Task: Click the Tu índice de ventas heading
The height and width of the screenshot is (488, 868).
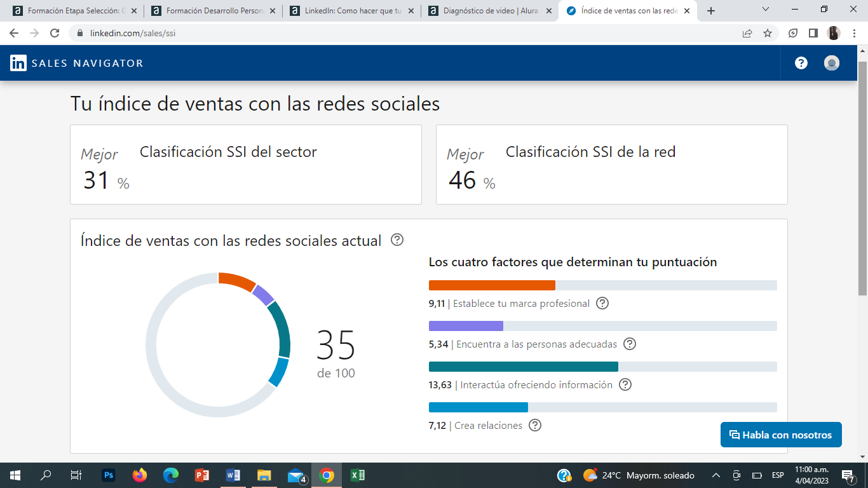Action: point(255,104)
